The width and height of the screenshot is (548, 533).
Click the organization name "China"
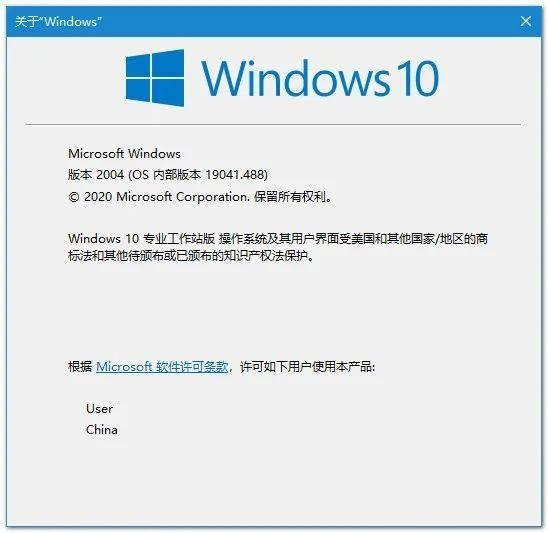point(102,430)
